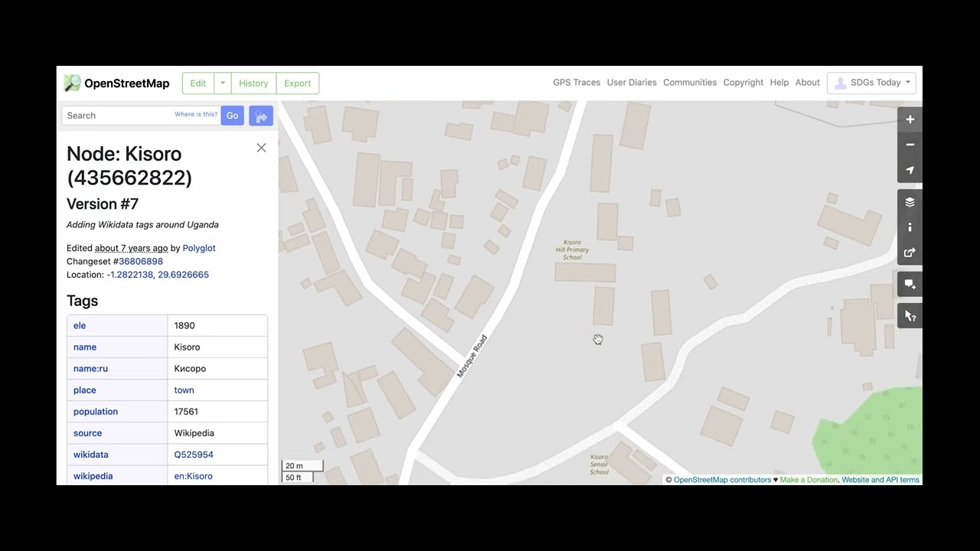
Task: Open the 'wikidata' tag key link
Action: pyautogui.click(x=91, y=455)
